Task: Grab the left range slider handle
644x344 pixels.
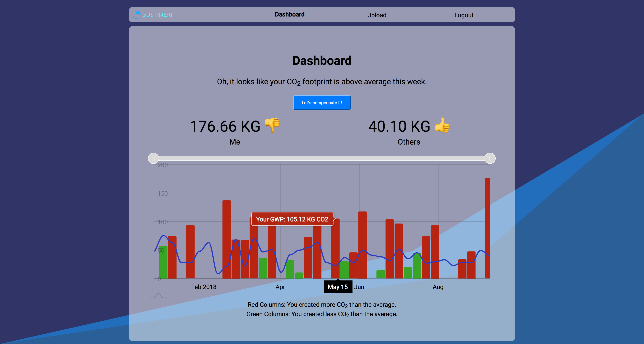Action: (154, 158)
